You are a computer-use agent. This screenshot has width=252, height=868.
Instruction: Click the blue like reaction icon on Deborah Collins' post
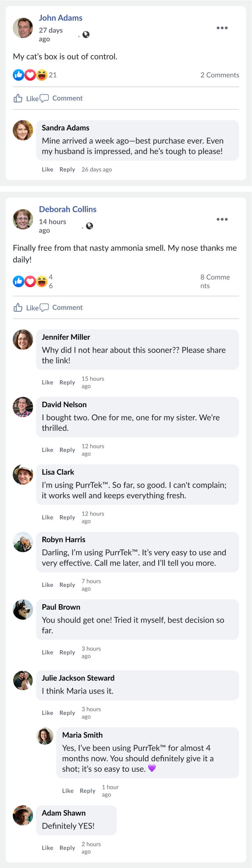18,281
